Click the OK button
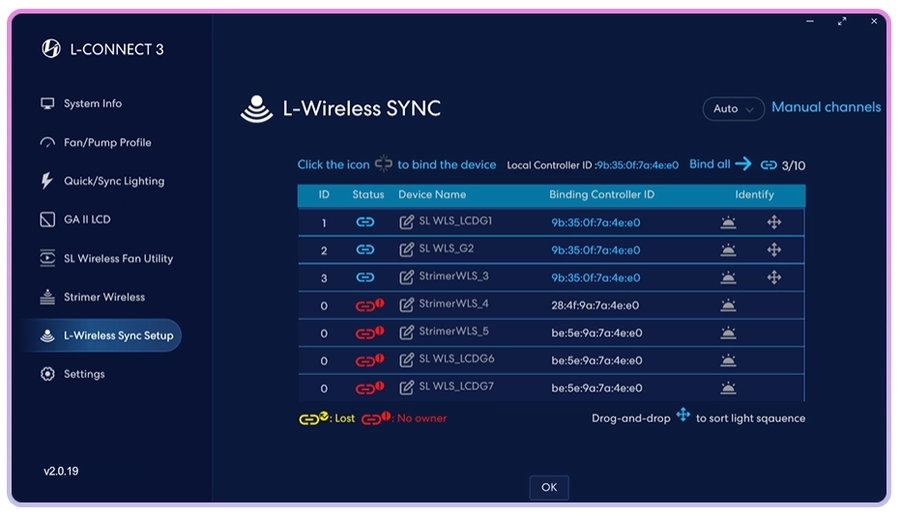 549,487
